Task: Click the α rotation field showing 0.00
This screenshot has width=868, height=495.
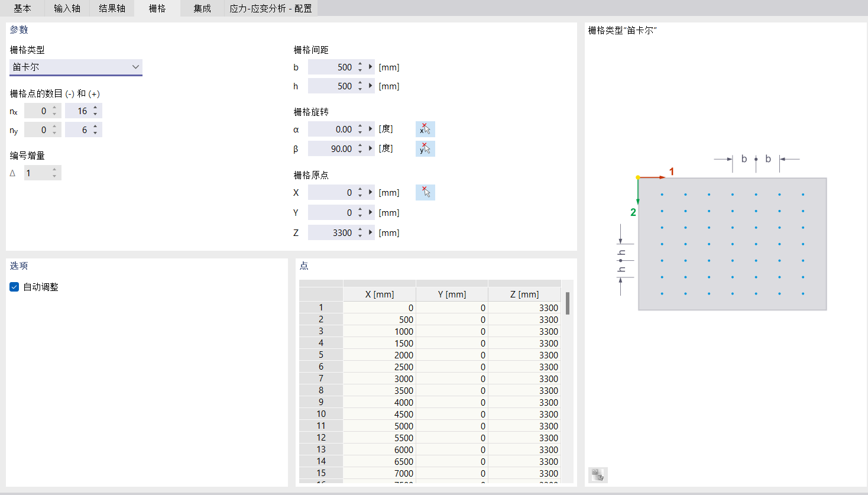Action: (x=331, y=129)
